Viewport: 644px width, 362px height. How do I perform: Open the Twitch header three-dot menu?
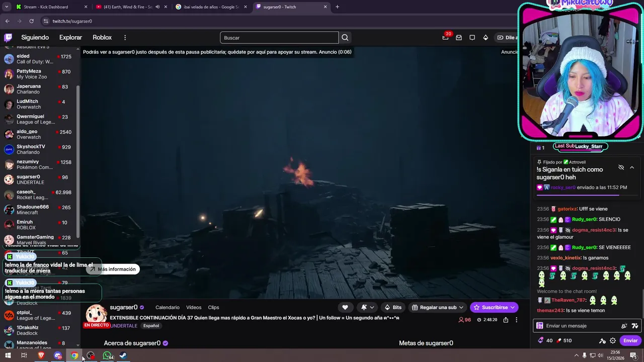pyautogui.click(x=125, y=38)
